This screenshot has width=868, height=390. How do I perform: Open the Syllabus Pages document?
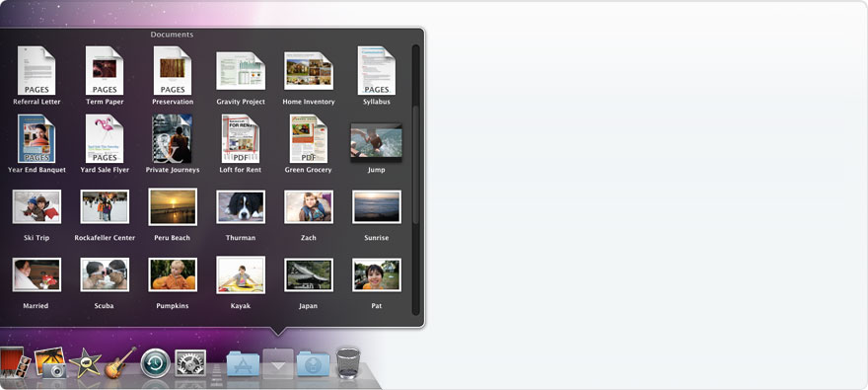coord(377,71)
